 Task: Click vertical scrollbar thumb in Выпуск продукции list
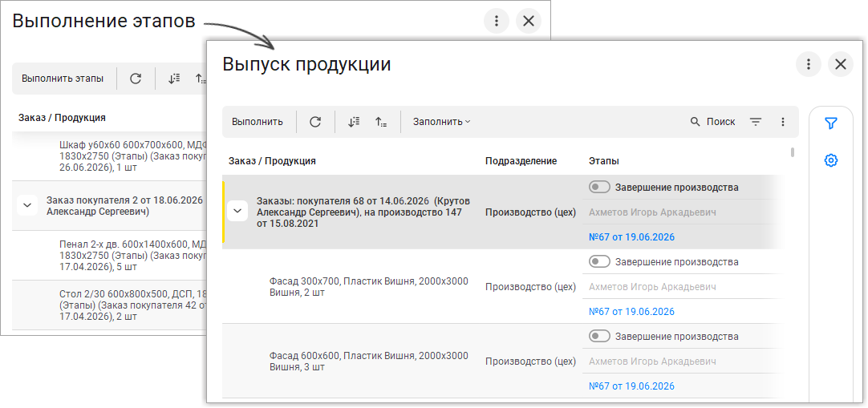tap(793, 152)
